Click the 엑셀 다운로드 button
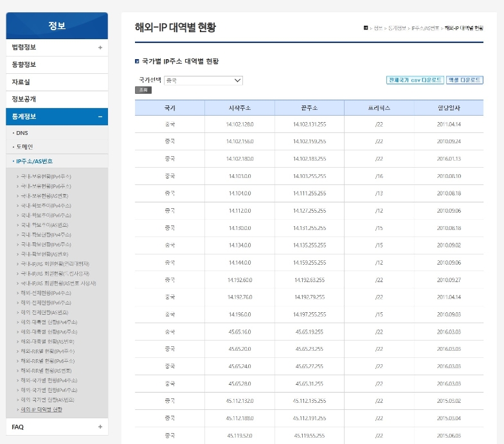Viewport: 504px width, 444px height. 465,80
